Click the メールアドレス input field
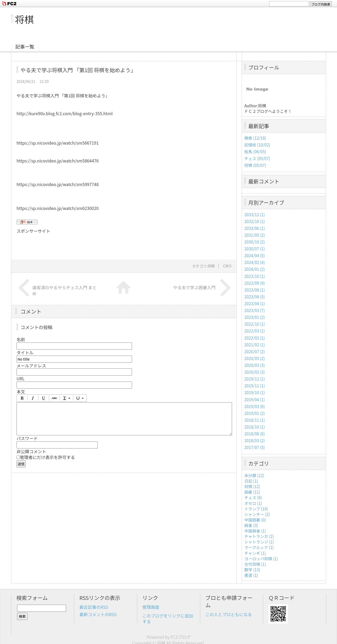The image size is (337, 644). pos(74,372)
